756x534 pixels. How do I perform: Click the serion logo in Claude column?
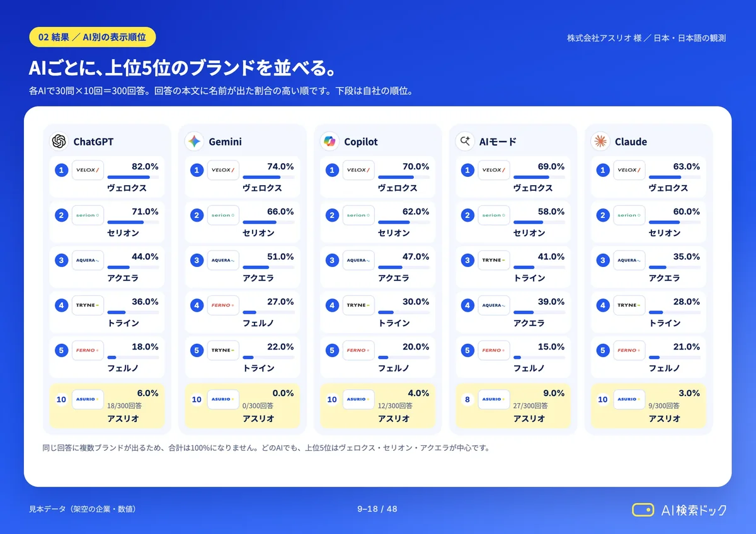point(629,215)
